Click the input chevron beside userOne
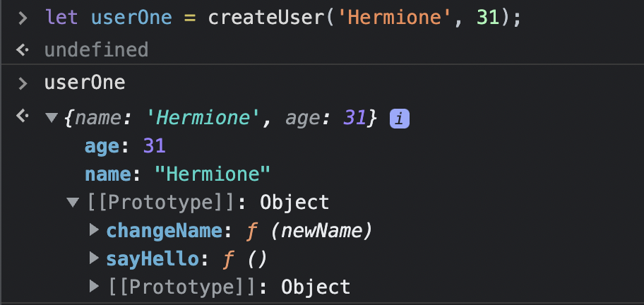 23,83
